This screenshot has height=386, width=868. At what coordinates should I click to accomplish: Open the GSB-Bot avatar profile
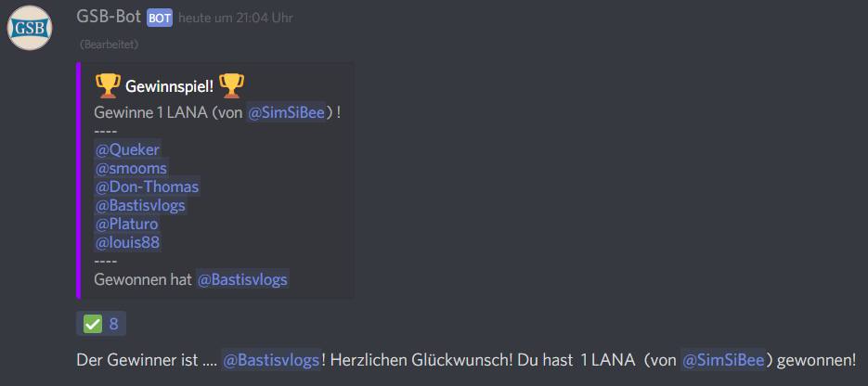tap(30, 28)
